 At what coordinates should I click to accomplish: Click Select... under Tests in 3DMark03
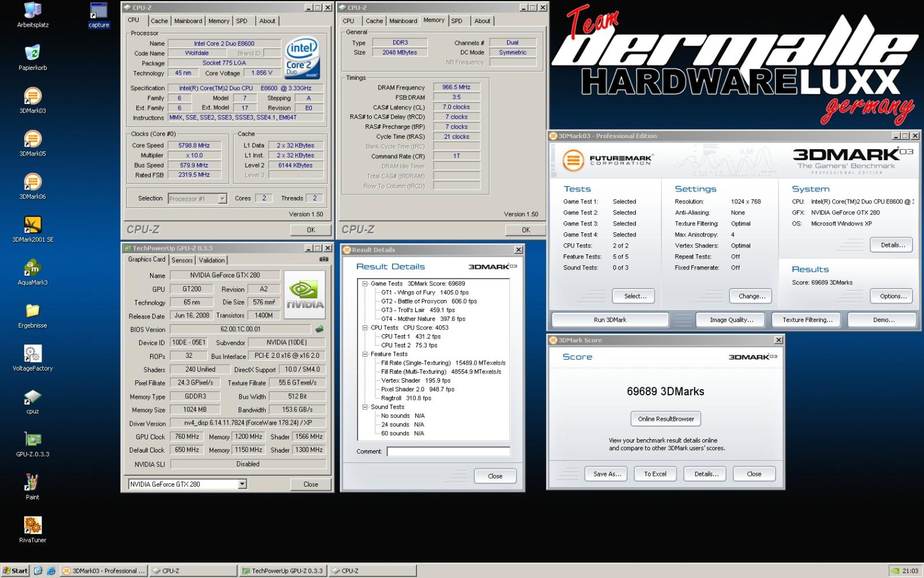tap(634, 296)
